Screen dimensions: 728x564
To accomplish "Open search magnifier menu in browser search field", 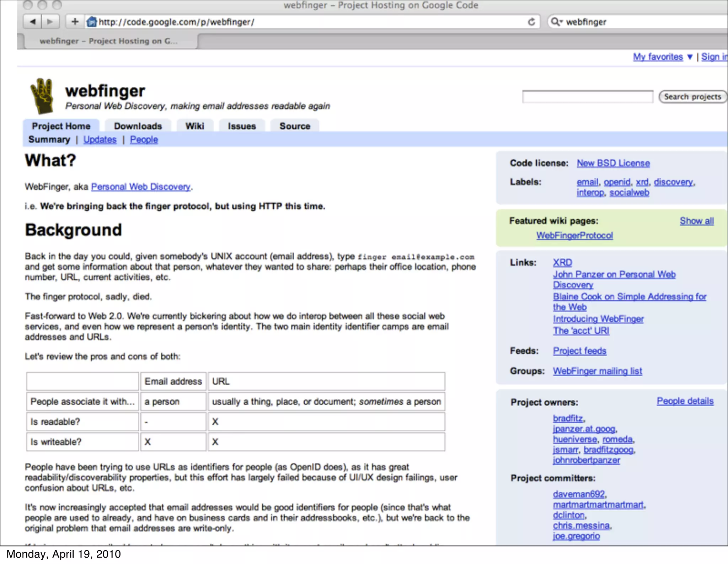I will pyautogui.click(x=556, y=22).
